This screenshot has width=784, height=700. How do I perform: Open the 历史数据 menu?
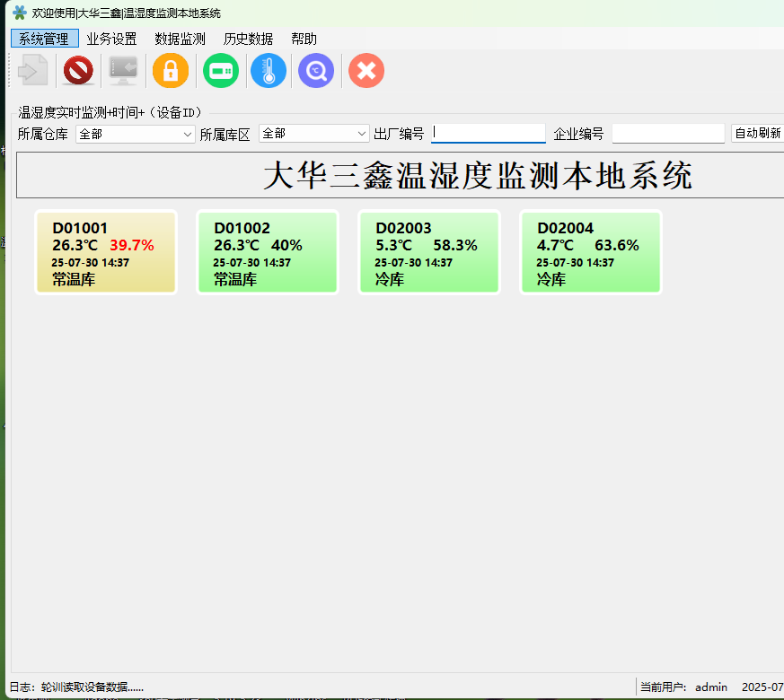click(x=248, y=39)
